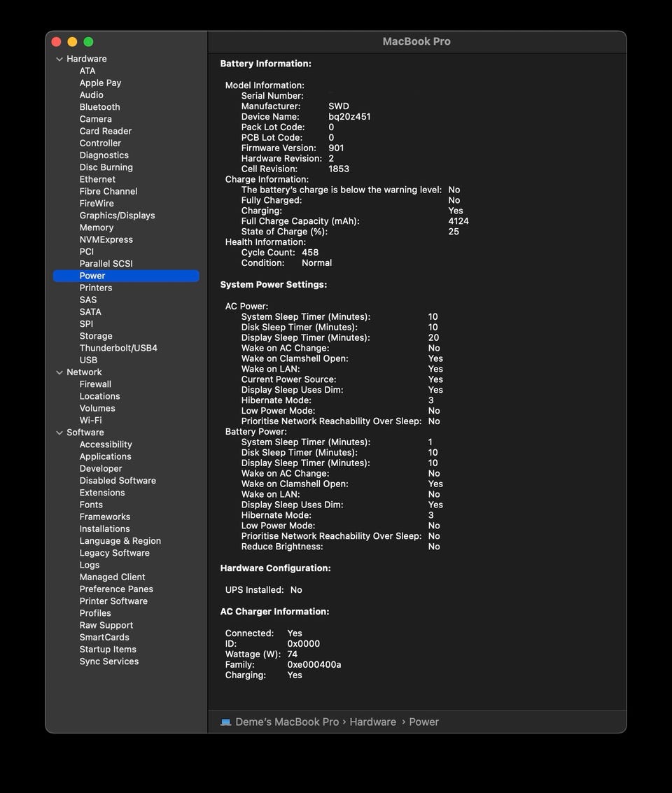Open Thunderbolt/USB4 entry
The width and height of the screenshot is (672, 793).
(x=118, y=348)
